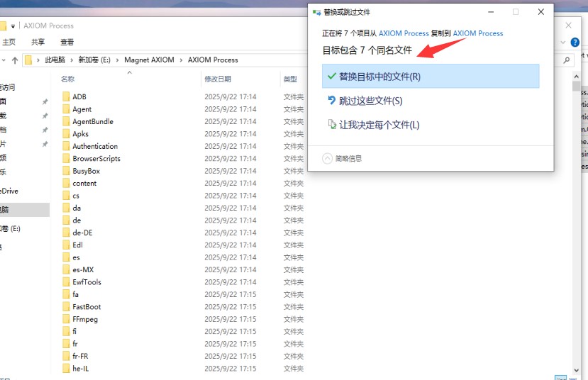Click the search magnifier icon
This screenshot has height=380, width=588.
tap(567, 60)
